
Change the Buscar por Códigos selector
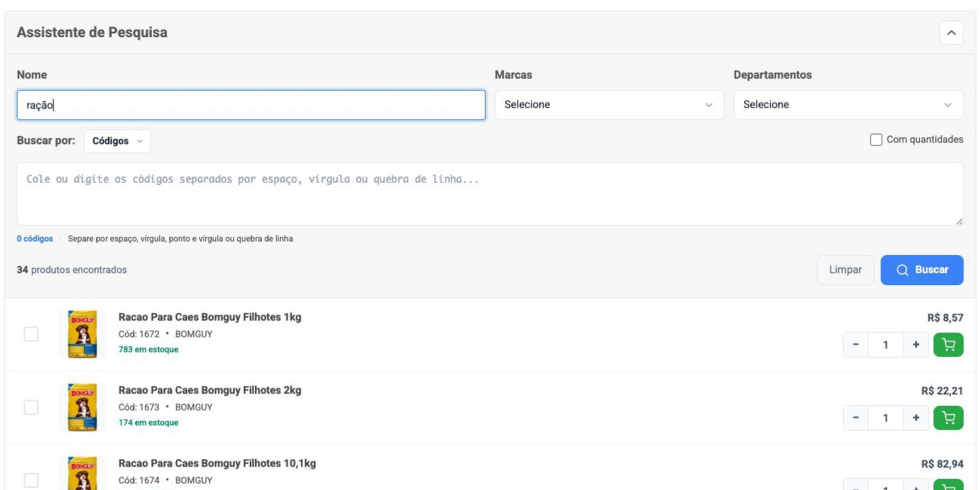point(117,141)
